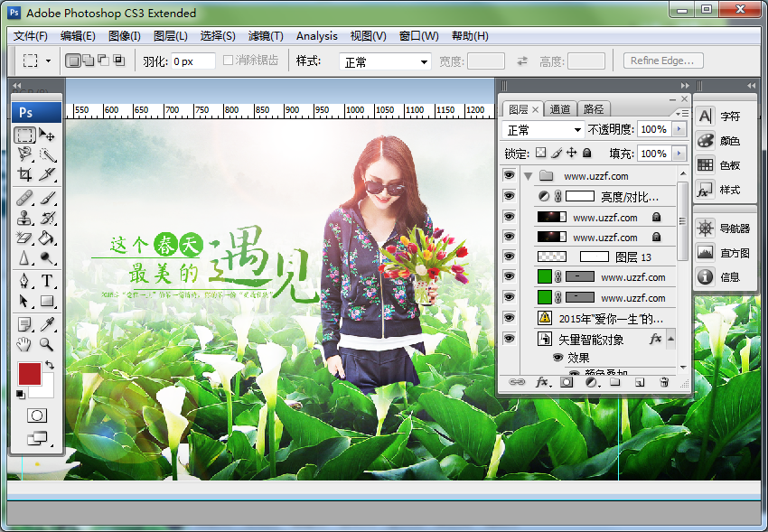Click the 羽化 feather input field

click(x=192, y=61)
